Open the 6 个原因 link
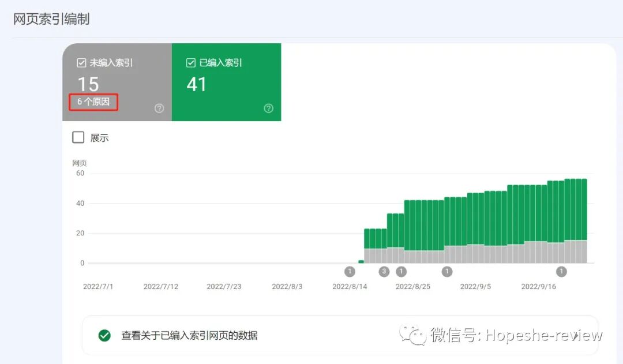 tap(93, 102)
